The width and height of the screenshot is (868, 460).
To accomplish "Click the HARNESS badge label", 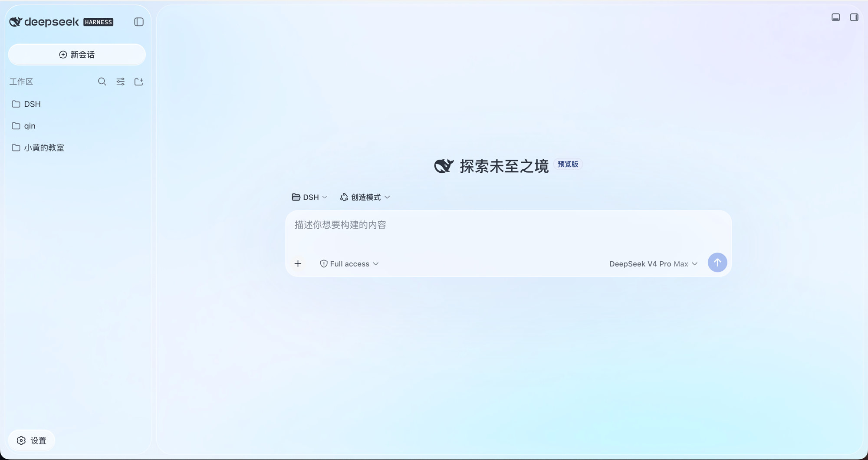I will (99, 22).
